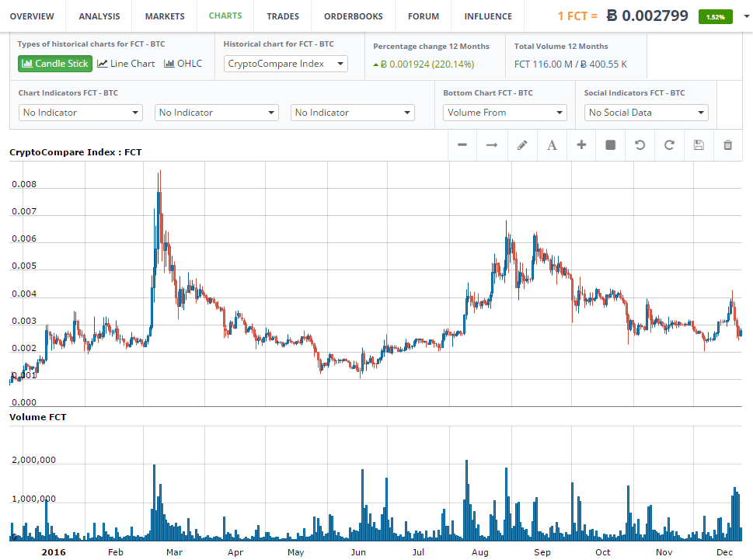This screenshot has width=753, height=560.
Task: Select the horizontal line drawing tool
Action: click(x=462, y=145)
